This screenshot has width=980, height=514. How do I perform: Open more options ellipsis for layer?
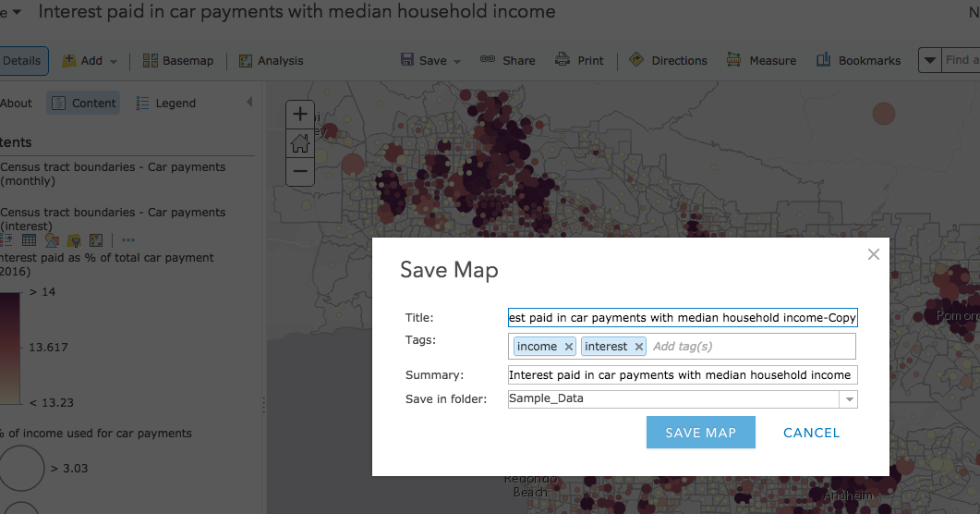click(127, 240)
